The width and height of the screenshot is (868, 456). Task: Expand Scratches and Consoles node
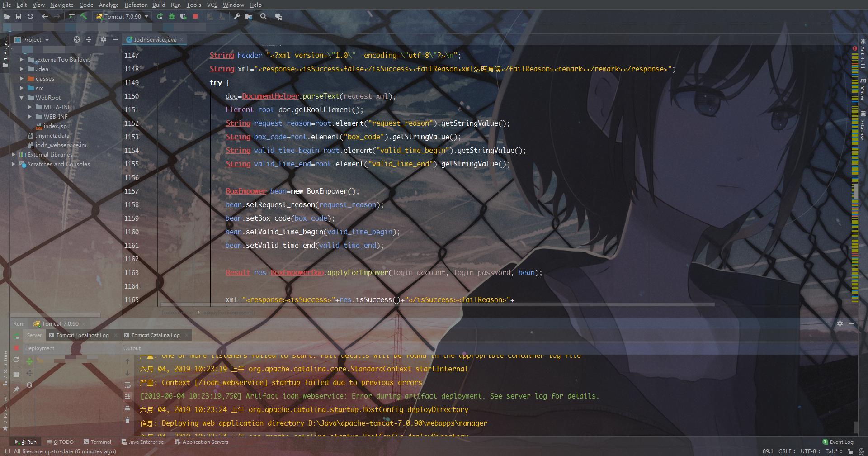click(13, 164)
